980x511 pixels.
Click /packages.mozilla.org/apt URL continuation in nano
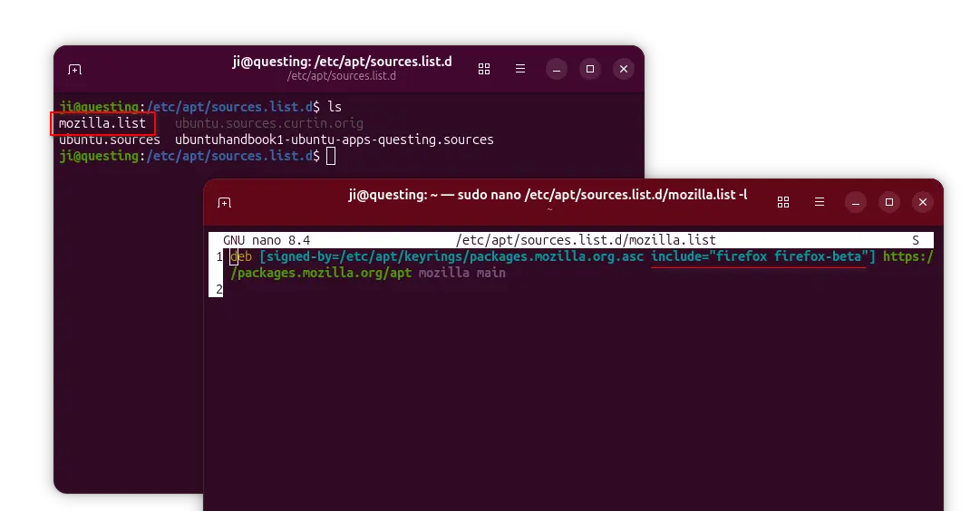(321, 273)
